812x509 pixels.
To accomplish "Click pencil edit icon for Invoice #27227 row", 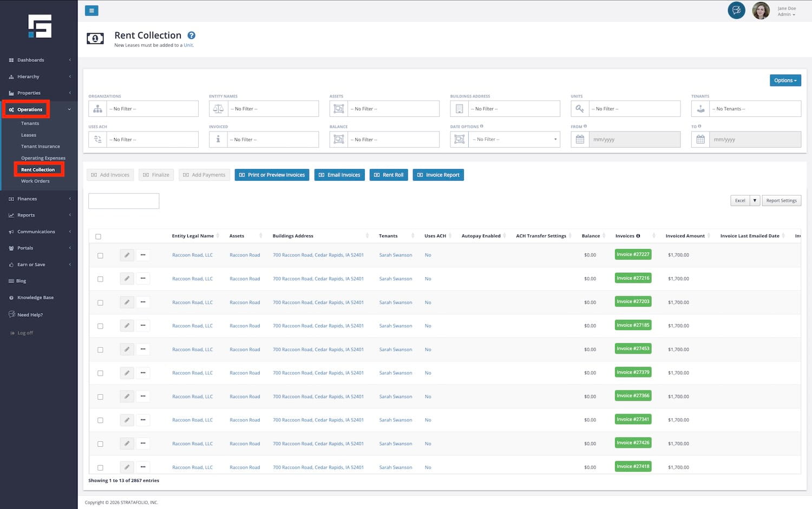I will pos(127,255).
